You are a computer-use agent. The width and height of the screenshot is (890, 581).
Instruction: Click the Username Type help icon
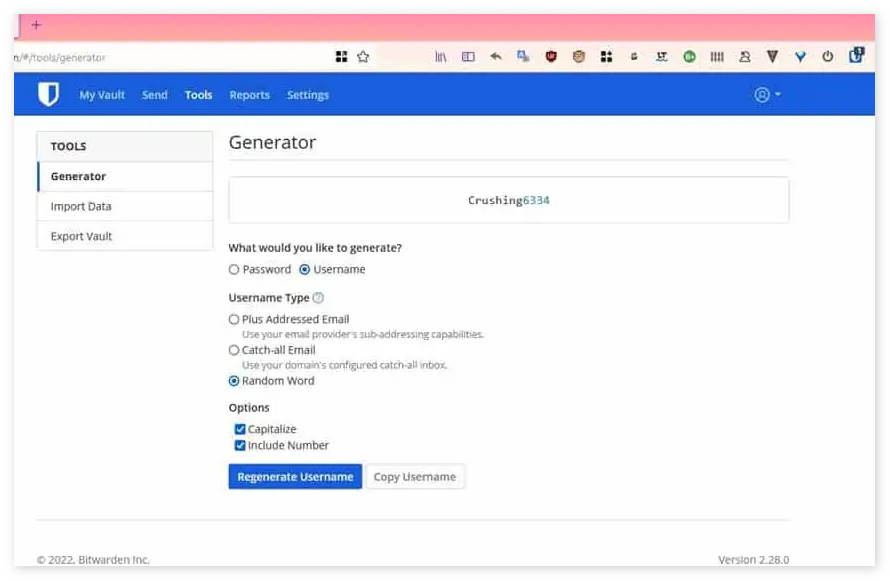tap(318, 298)
